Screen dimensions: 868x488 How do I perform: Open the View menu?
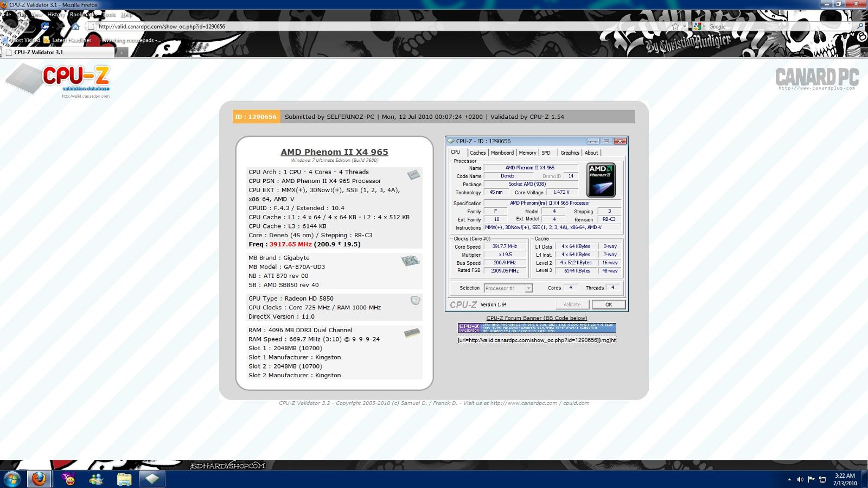tap(36, 15)
